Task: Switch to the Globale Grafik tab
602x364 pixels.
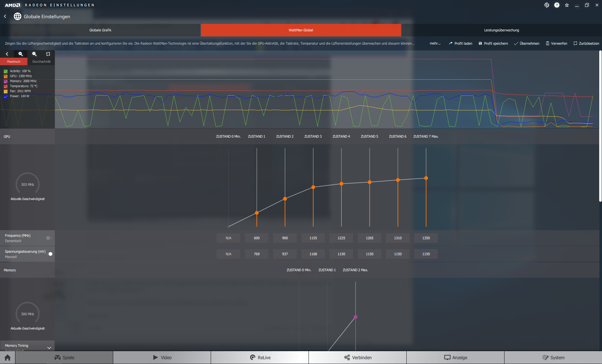Action: tap(100, 30)
